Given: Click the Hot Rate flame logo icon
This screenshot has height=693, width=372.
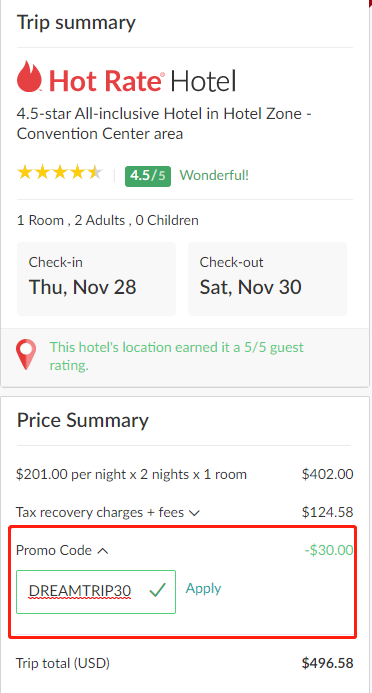Looking at the screenshot, I should pyautogui.click(x=29, y=76).
